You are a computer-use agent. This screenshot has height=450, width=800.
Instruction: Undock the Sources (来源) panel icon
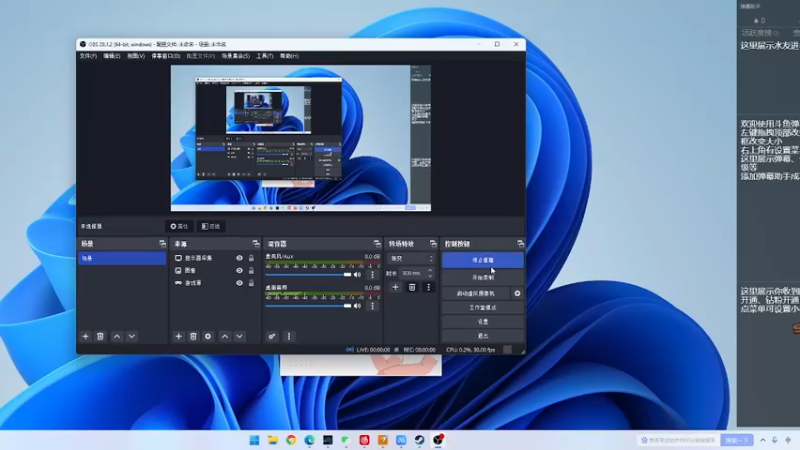coord(256,244)
